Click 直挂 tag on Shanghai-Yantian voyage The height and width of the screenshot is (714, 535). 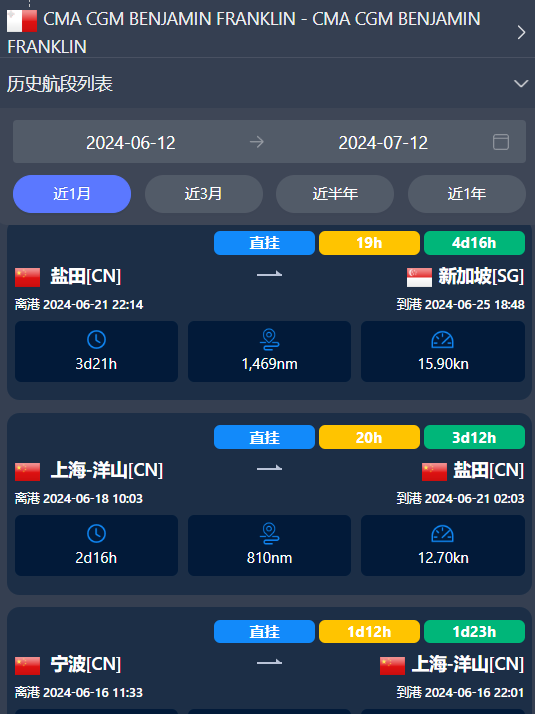[265, 437]
